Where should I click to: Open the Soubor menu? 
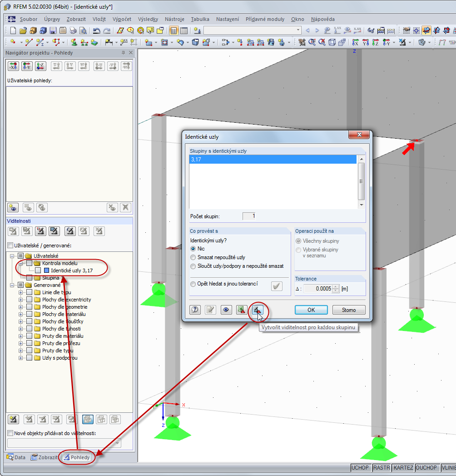29,19
